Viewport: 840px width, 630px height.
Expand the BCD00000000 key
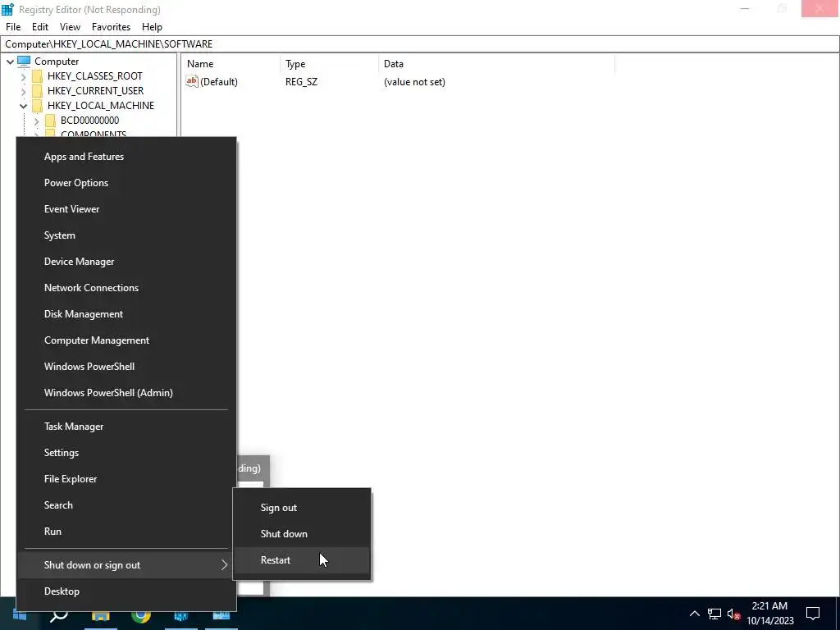pyautogui.click(x=36, y=121)
